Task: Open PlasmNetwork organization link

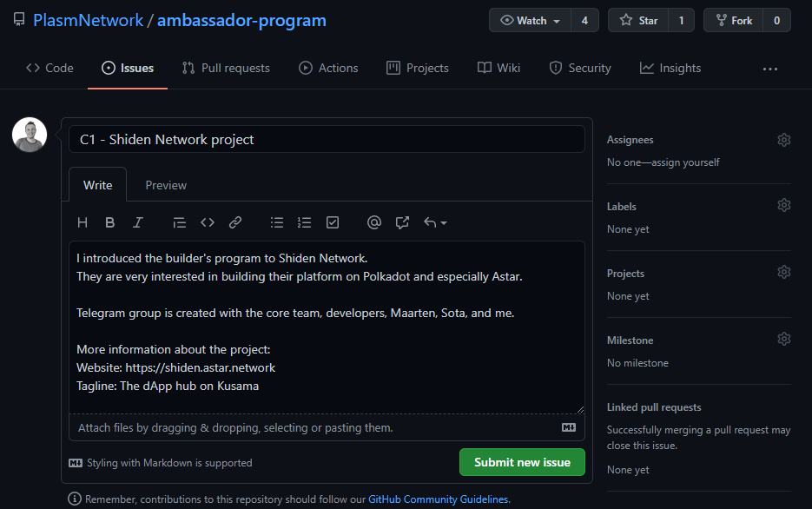Action: (x=88, y=20)
